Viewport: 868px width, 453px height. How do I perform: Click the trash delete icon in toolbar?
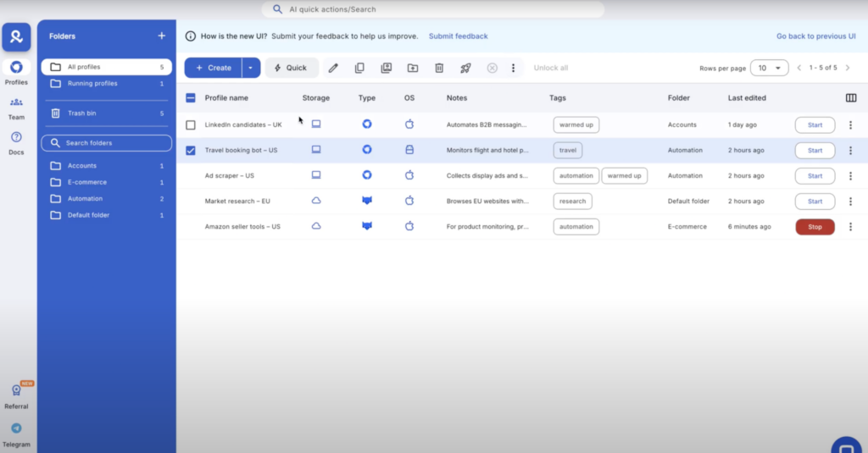pyautogui.click(x=439, y=68)
